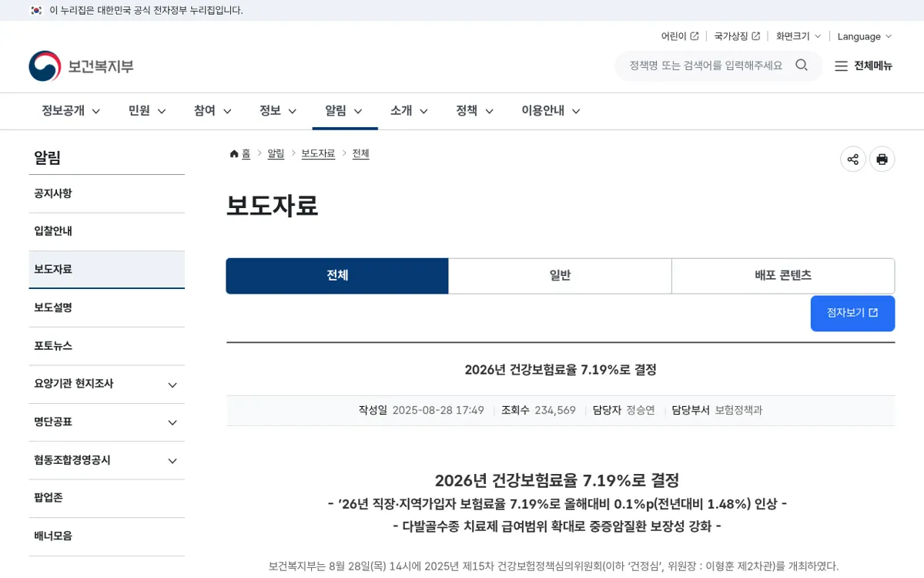Expand the 이용안내 main menu
This screenshot has height=578, width=924.
pyautogui.click(x=551, y=111)
